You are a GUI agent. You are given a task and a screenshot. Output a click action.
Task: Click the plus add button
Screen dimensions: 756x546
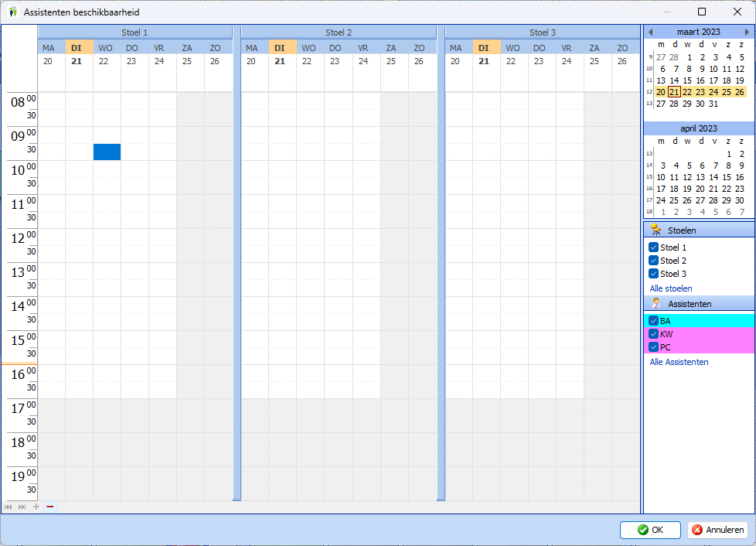pos(36,507)
